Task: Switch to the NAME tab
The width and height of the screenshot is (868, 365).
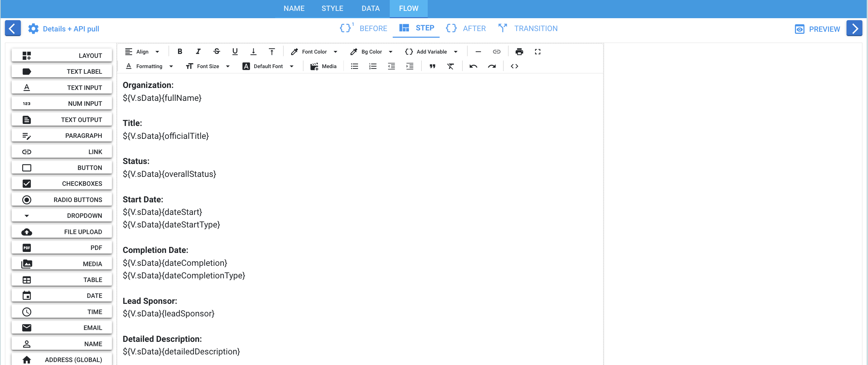Action: [294, 9]
